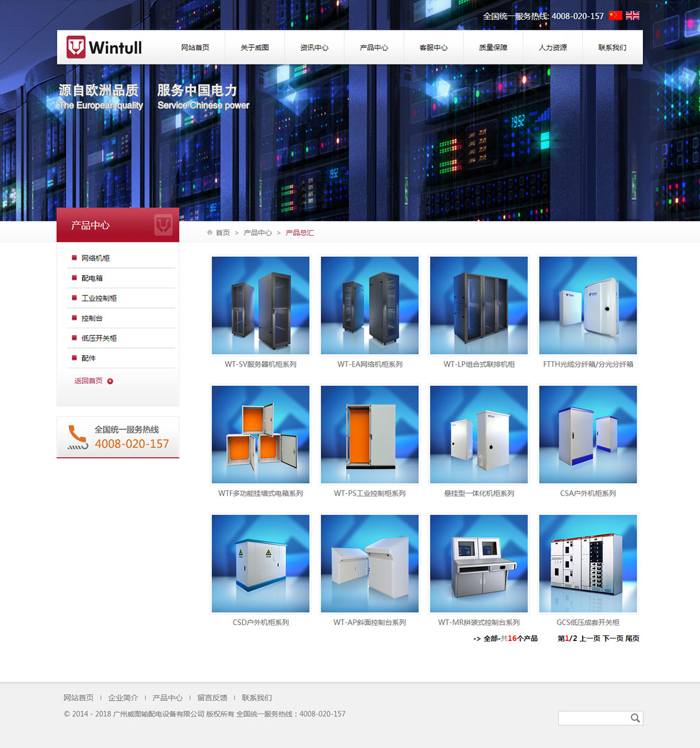700x748 pixels.
Task: Click the shield icon in 产品中心 header
Action: point(163,225)
